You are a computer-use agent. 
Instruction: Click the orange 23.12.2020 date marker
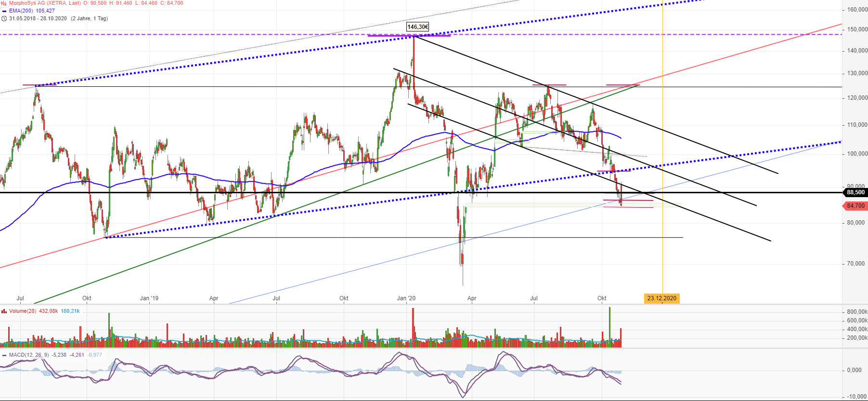[x=662, y=298]
